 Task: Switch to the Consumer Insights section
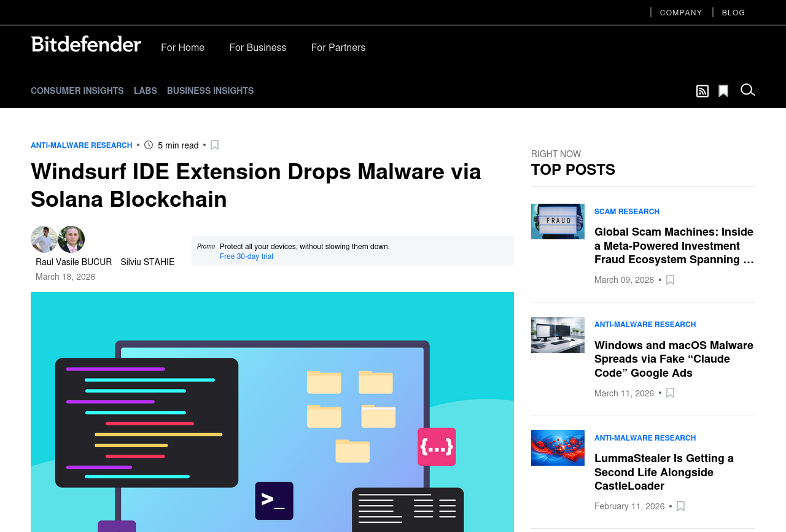pyautogui.click(x=77, y=91)
